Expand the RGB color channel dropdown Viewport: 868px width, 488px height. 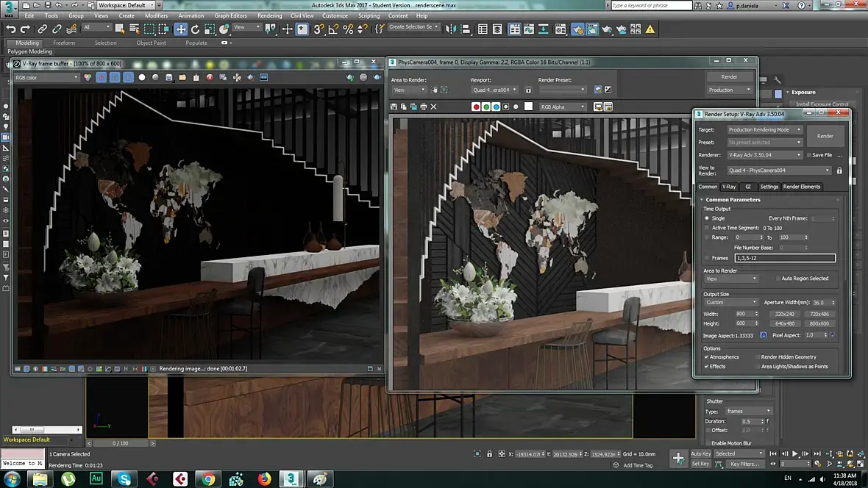click(46, 77)
